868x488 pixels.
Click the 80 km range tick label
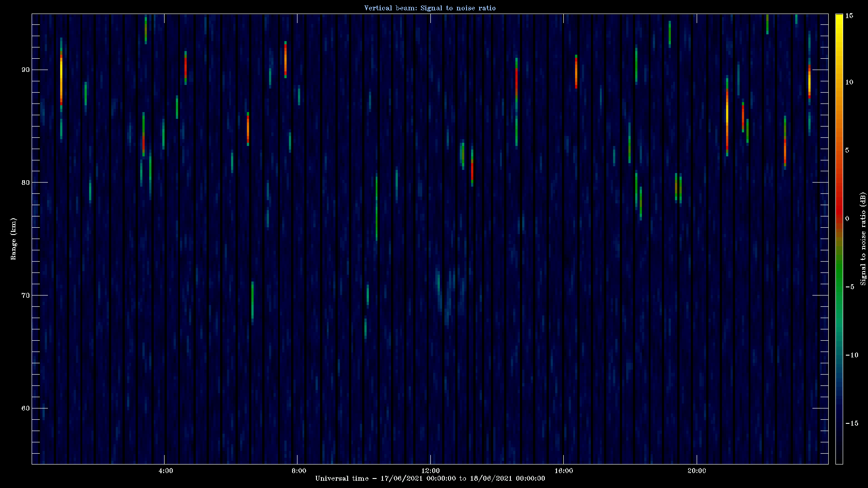(25, 183)
